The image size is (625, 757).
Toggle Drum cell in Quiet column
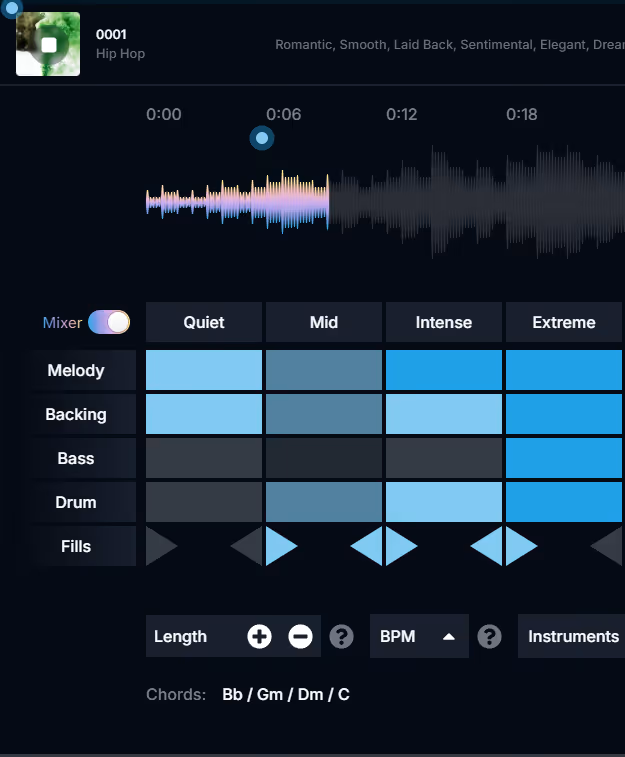204,502
